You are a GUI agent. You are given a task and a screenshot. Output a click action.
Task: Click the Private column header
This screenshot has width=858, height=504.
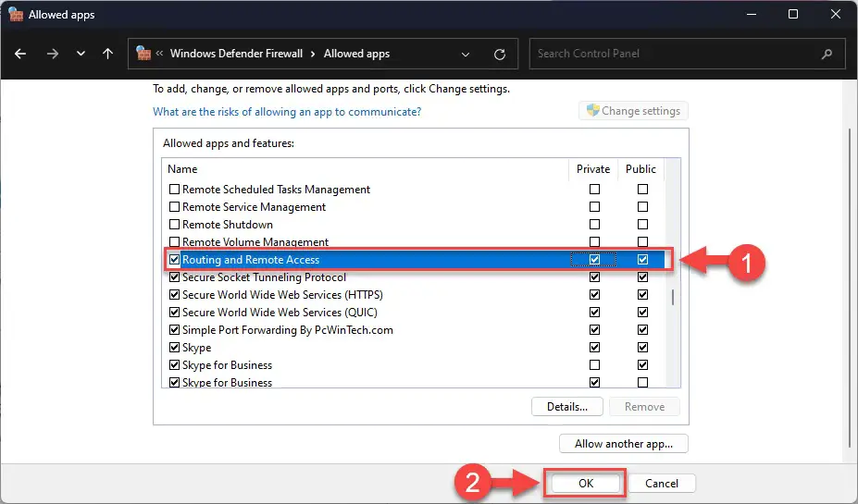pyautogui.click(x=593, y=169)
